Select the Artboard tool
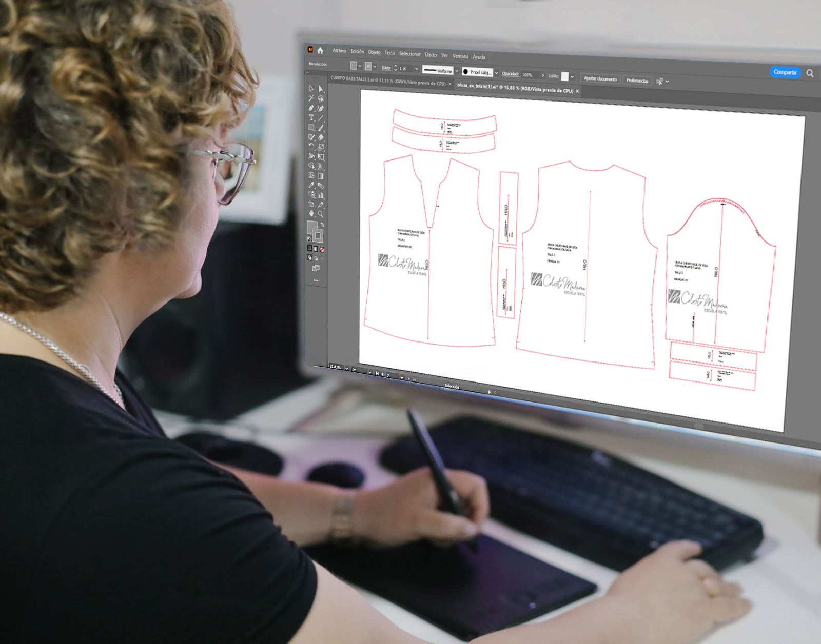The image size is (821, 644). coord(311,204)
